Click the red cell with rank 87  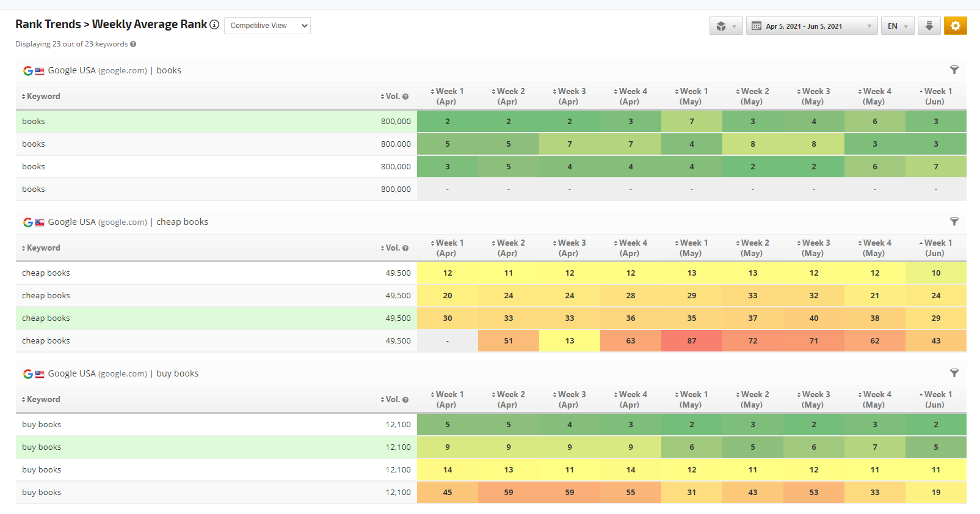click(x=691, y=341)
